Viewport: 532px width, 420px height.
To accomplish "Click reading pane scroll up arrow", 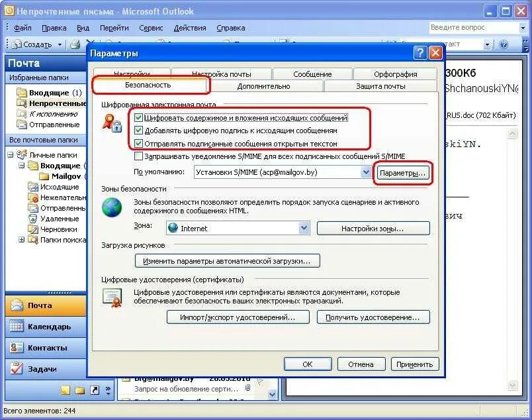I will (512, 134).
